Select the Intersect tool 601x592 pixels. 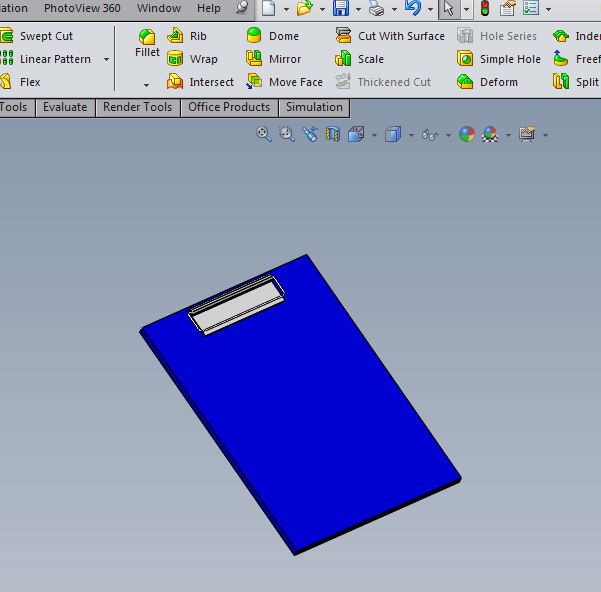coord(200,82)
